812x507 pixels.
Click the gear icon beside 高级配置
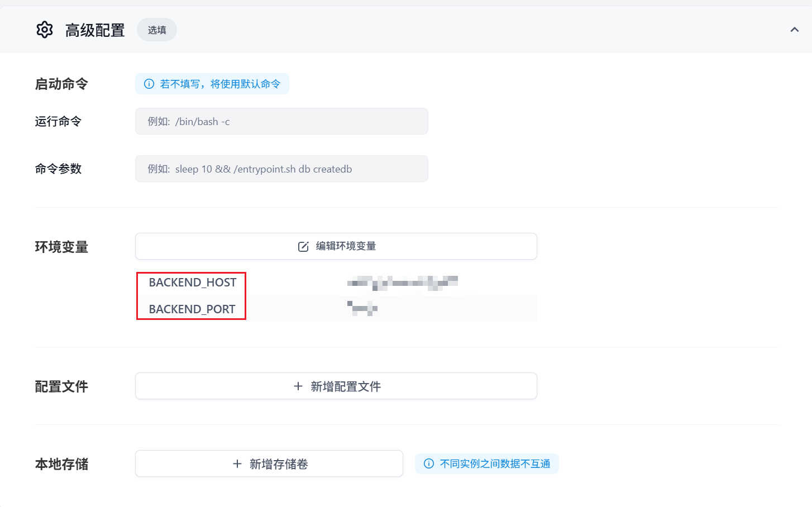click(x=45, y=30)
